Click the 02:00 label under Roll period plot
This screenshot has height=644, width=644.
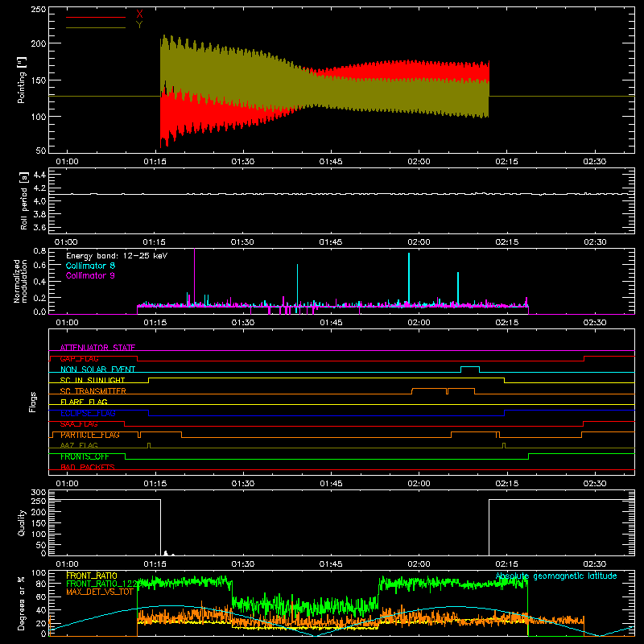coord(419,242)
